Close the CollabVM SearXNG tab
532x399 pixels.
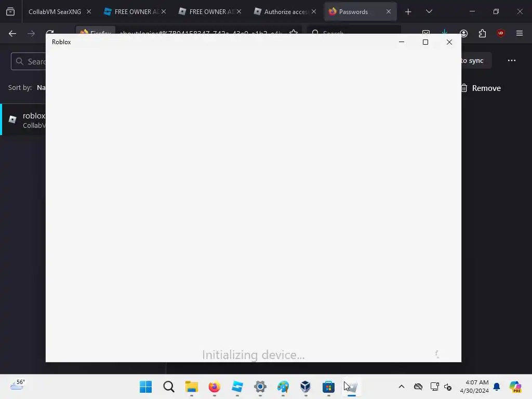(88, 11)
